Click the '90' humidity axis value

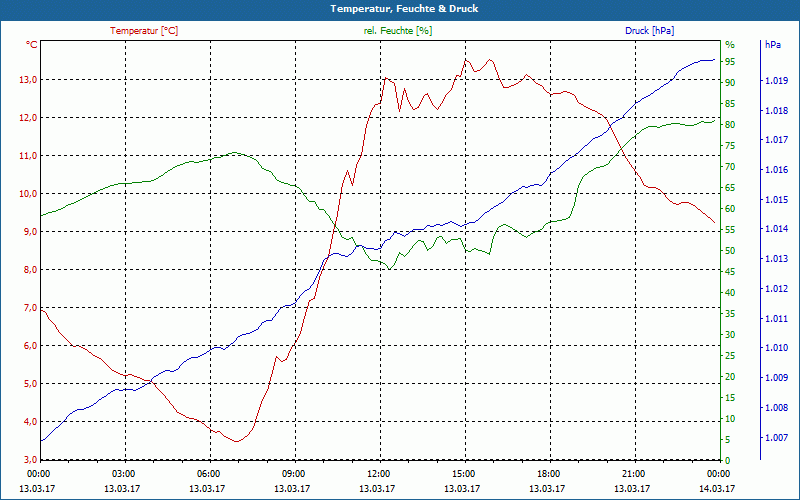pos(730,83)
